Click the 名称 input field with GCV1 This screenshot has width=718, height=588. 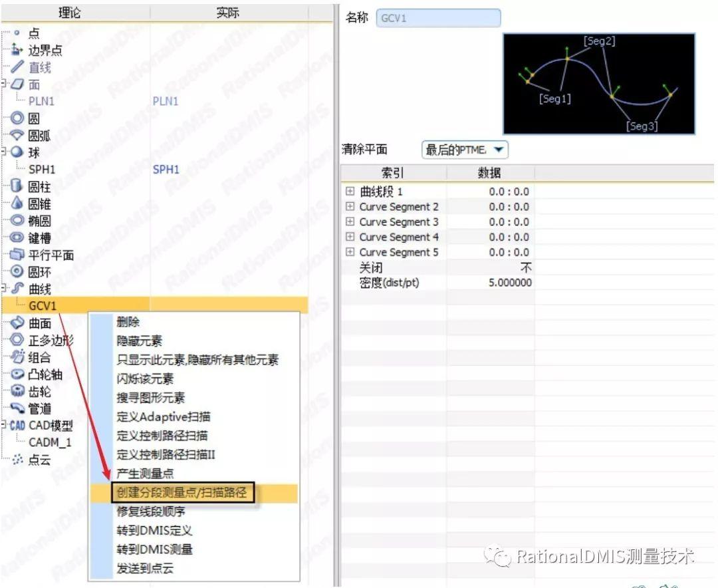438,18
